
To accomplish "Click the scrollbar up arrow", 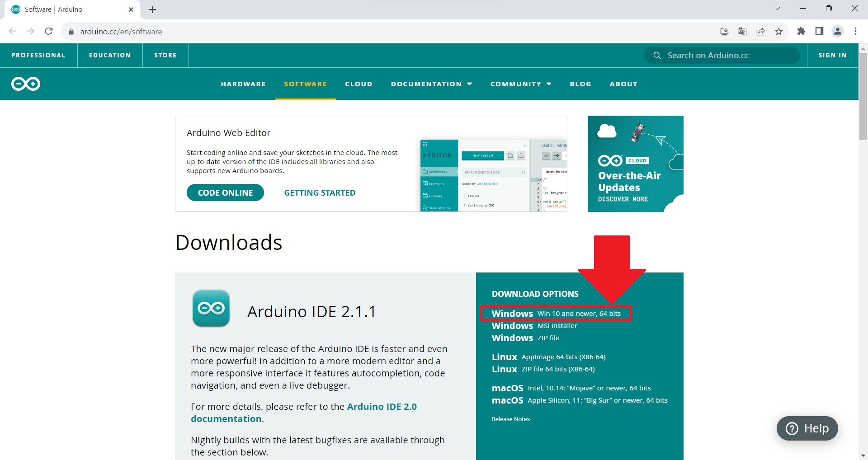I will click(x=863, y=47).
